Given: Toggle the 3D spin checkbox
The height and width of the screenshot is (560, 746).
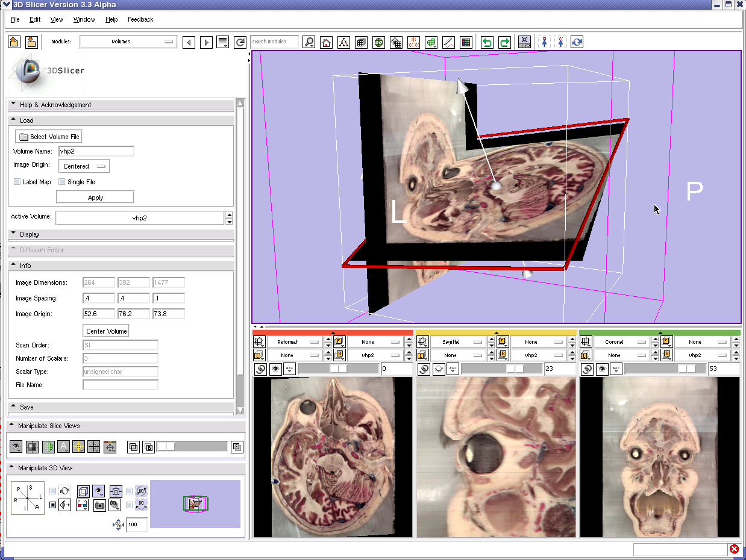Looking at the screenshot, I should [x=53, y=491].
